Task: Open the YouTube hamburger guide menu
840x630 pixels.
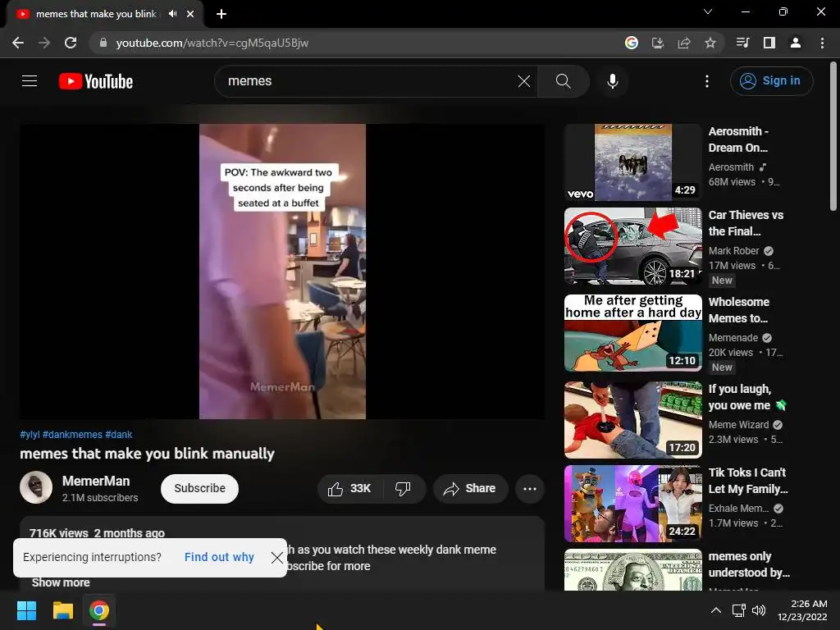Action: pos(30,81)
